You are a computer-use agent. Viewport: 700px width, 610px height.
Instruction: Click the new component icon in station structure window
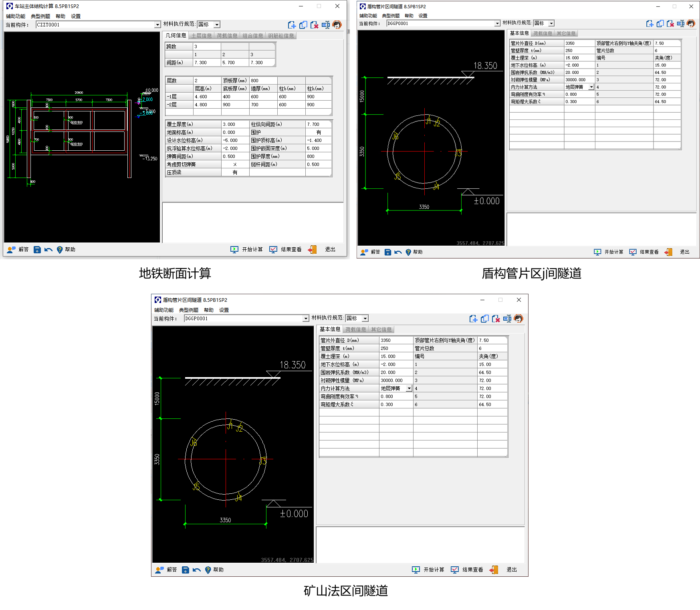(x=292, y=25)
